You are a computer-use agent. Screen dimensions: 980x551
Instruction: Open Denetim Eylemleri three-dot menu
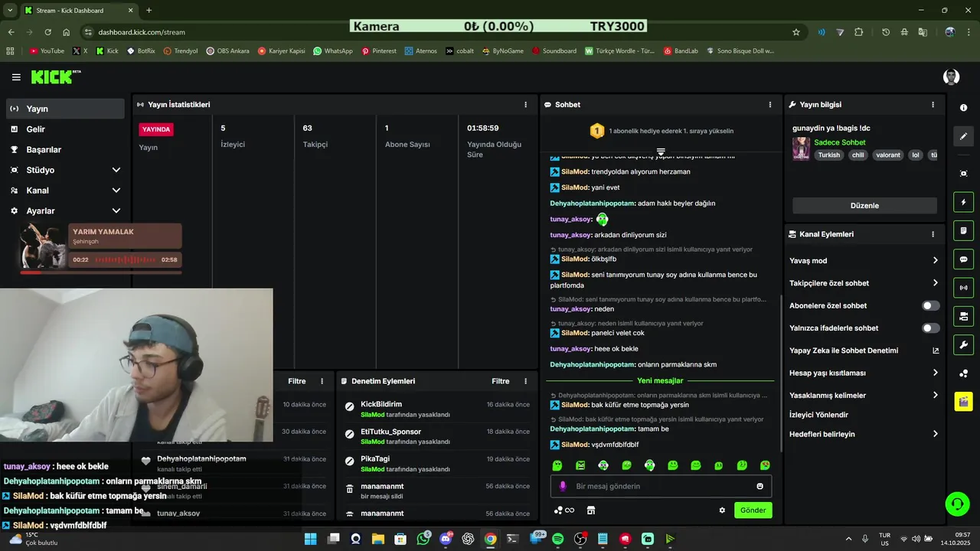[x=525, y=381]
